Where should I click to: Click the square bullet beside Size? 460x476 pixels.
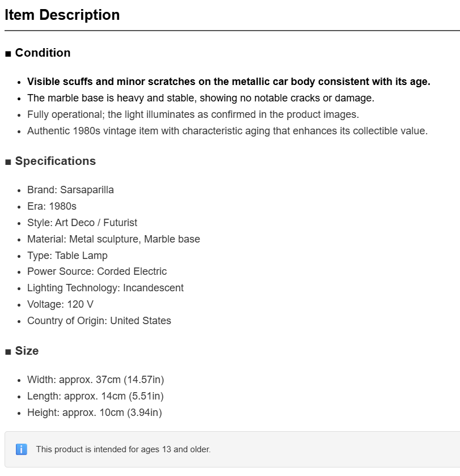8,352
